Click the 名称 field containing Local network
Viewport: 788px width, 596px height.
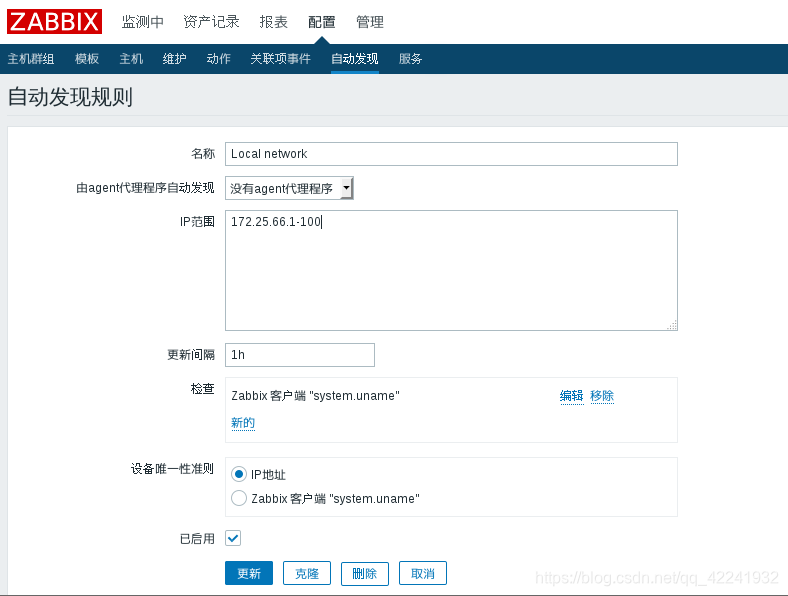(x=451, y=154)
